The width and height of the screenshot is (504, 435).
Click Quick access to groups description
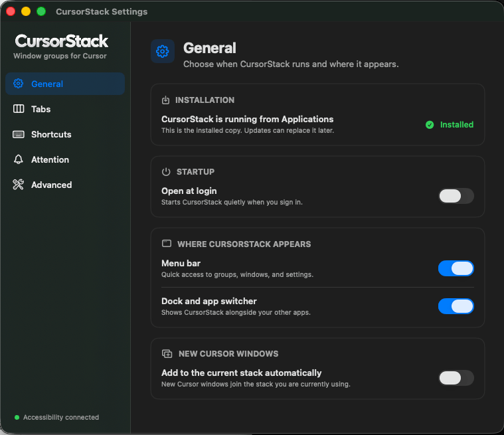[237, 274]
